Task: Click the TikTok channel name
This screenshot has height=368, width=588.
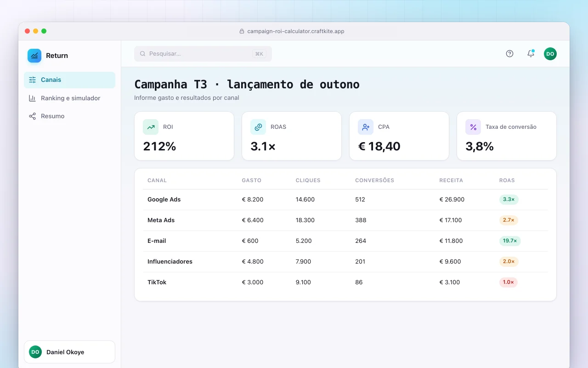Action: click(x=157, y=282)
